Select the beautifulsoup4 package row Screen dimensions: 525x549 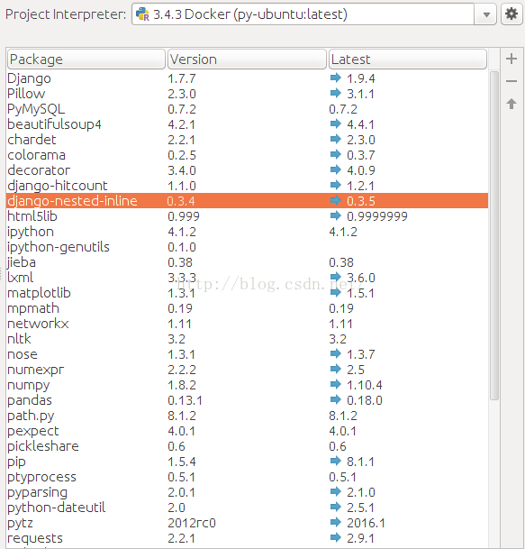click(x=247, y=124)
